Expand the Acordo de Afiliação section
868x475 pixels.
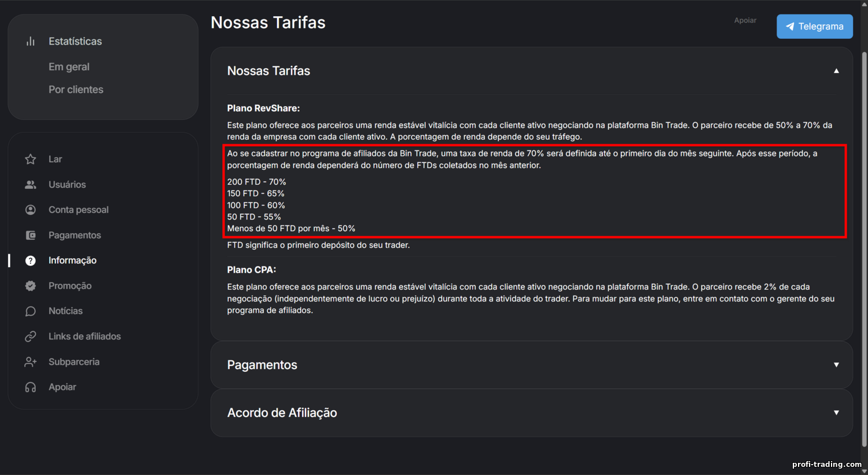point(836,412)
